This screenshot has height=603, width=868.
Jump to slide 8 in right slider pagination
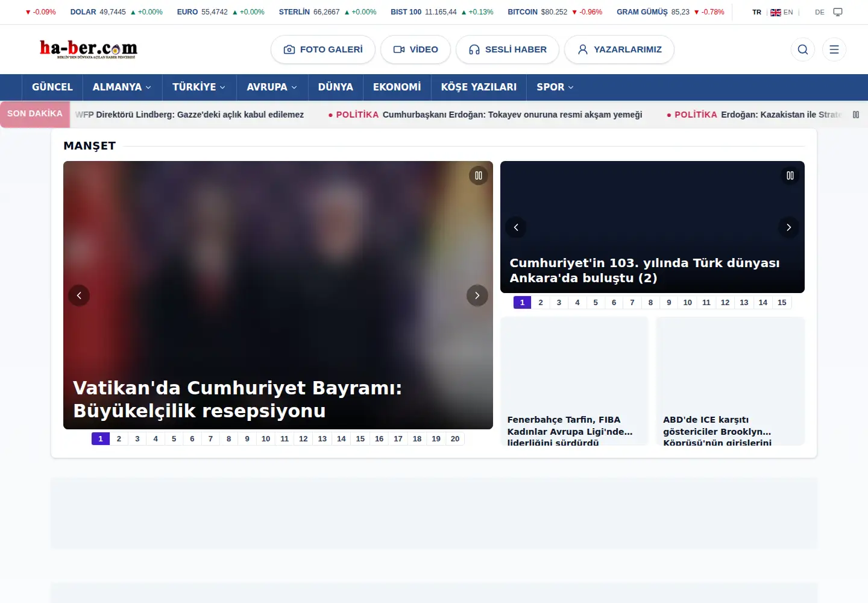tap(650, 303)
